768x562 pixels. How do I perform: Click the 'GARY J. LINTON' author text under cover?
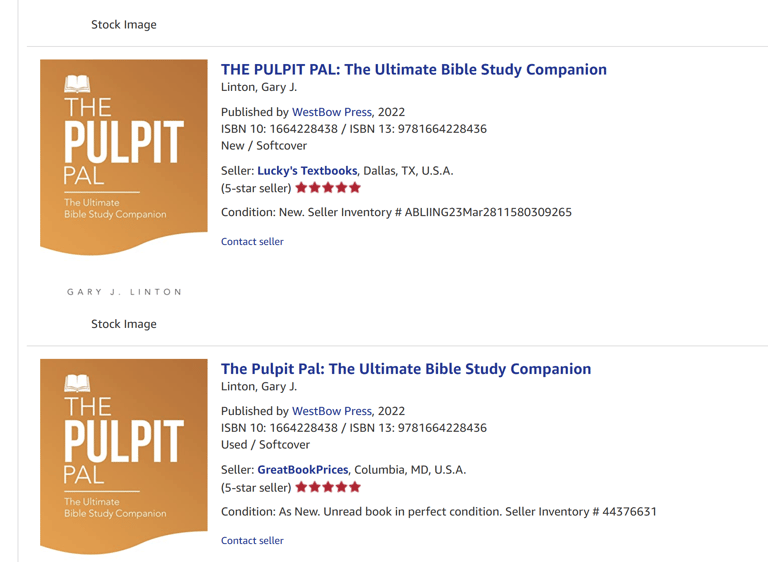click(x=124, y=292)
